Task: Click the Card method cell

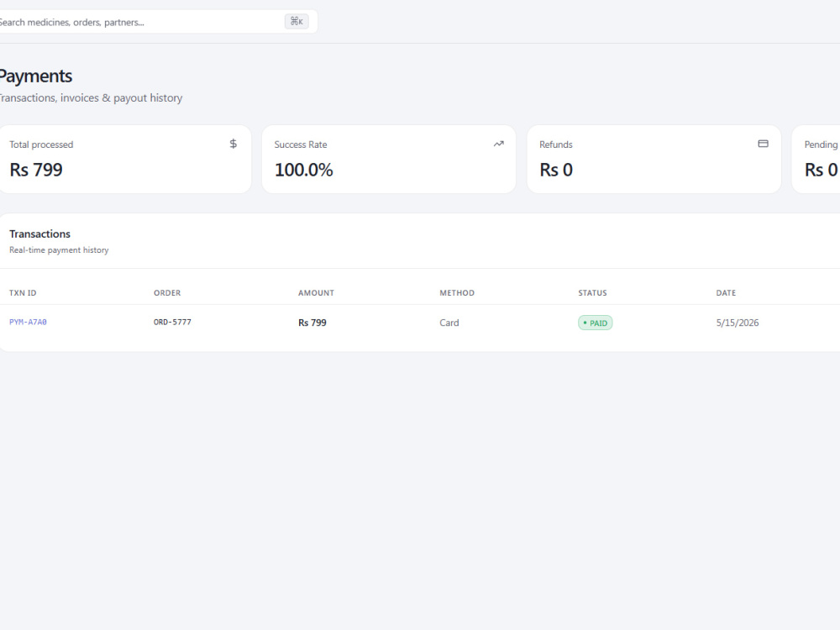Action: tap(449, 323)
